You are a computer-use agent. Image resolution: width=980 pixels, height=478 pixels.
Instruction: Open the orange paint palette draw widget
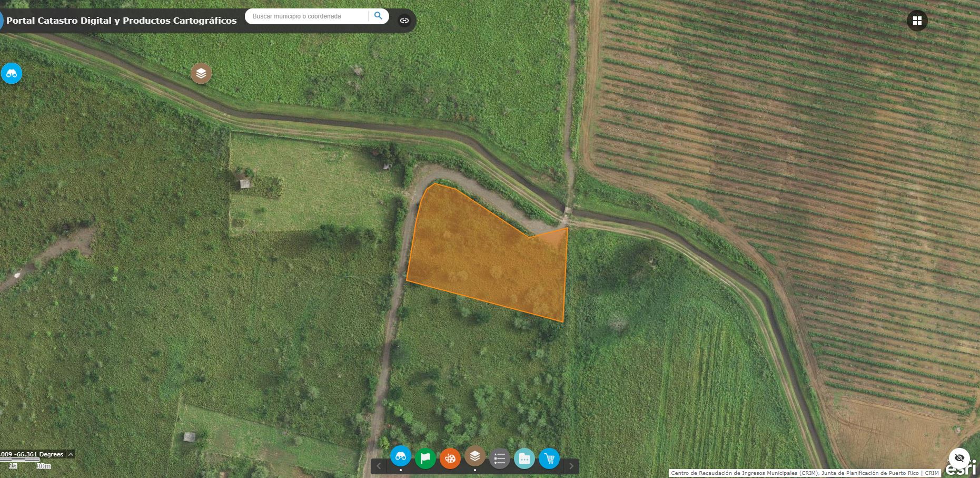click(450, 458)
